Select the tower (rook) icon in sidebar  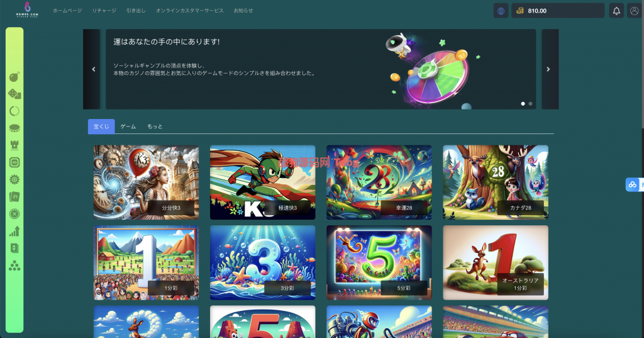14,145
